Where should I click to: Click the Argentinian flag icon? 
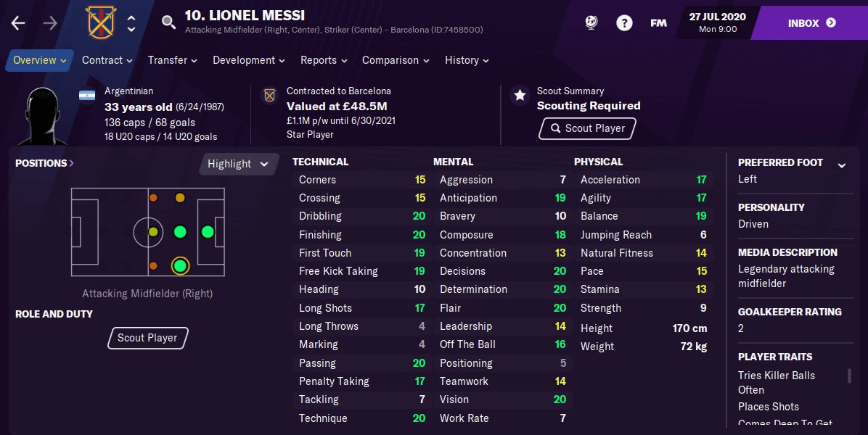[x=89, y=94]
